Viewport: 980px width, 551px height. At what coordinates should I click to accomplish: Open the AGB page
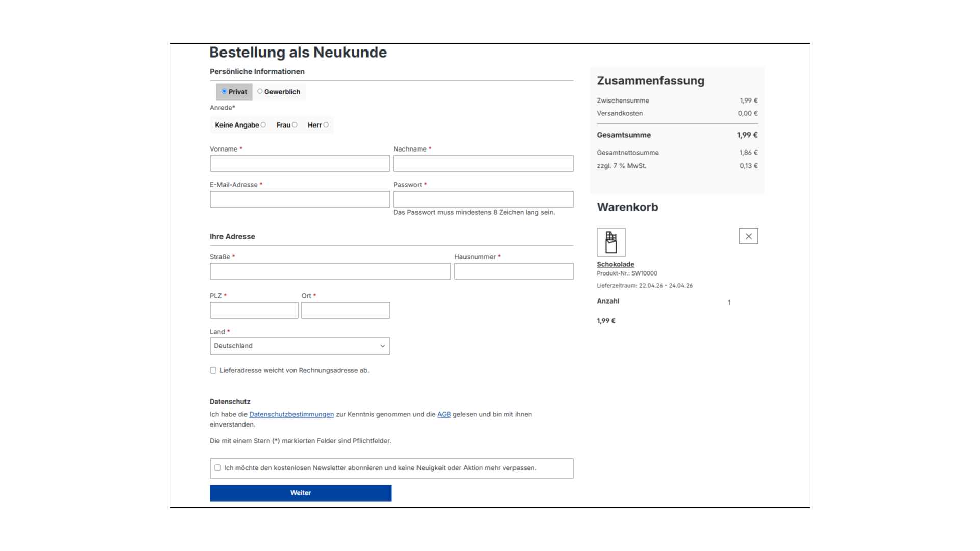coord(444,414)
